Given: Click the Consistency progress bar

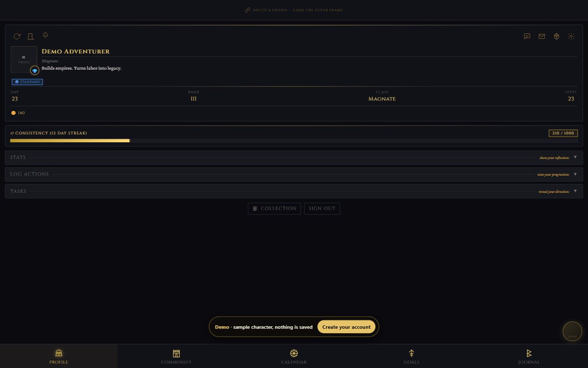Looking at the screenshot, I should point(294,141).
